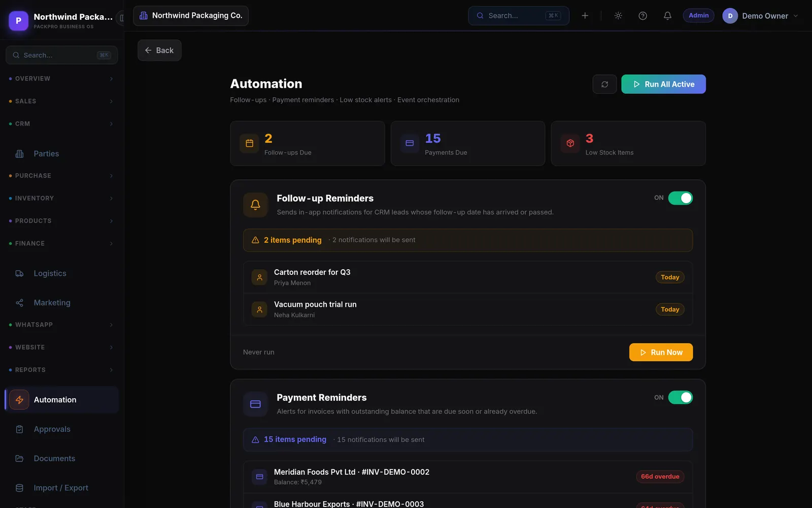The height and width of the screenshot is (508, 812).
Task: Expand the Website sidebar section
Action: pos(61,347)
